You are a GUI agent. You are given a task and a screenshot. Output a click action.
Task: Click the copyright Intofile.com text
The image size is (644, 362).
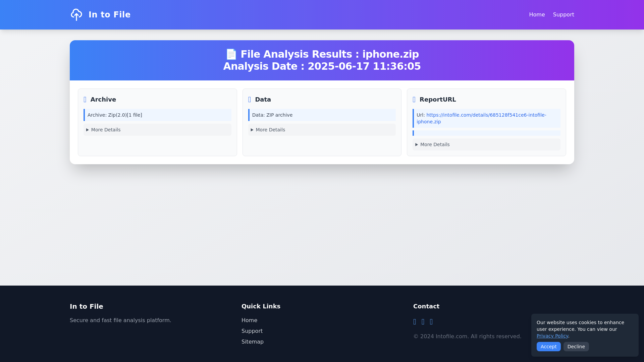click(467, 337)
